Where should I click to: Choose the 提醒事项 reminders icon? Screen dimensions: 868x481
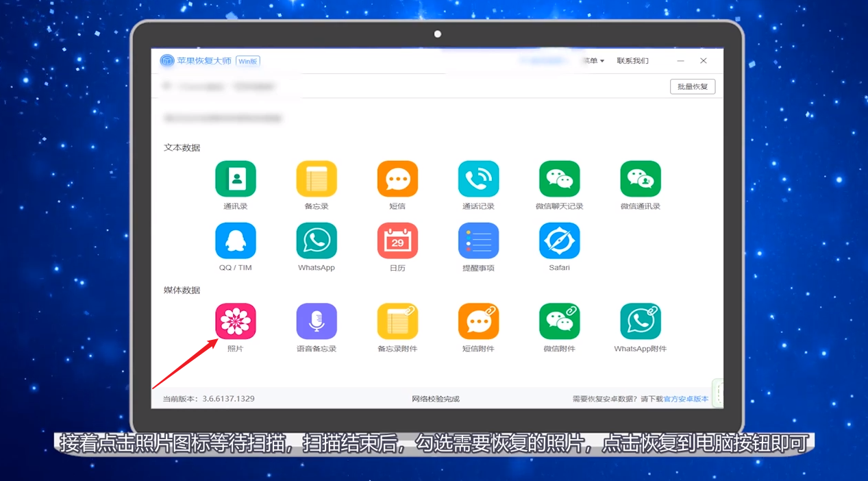(x=478, y=241)
